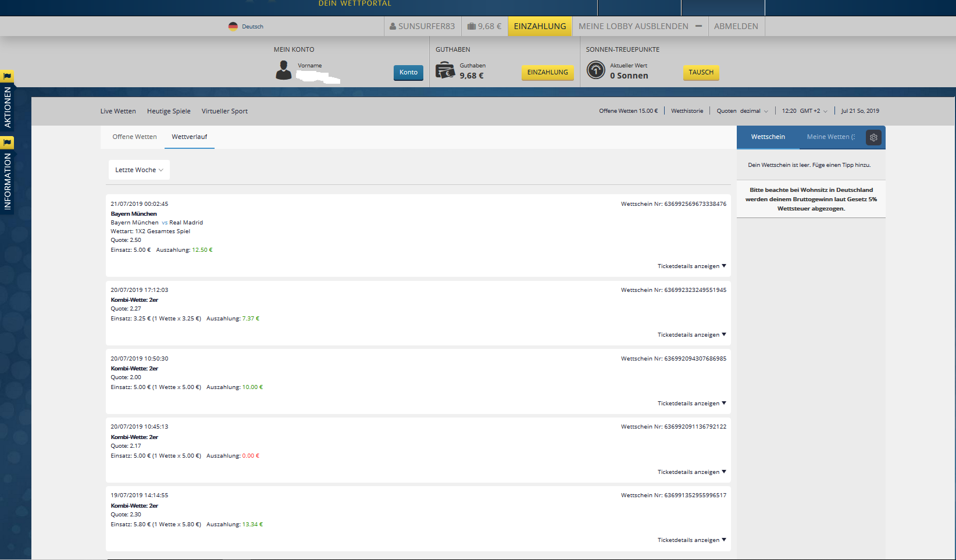Click the user icon beside SUNSURFER83
Image resolution: width=956 pixels, height=560 pixels.
pos(393,26)
